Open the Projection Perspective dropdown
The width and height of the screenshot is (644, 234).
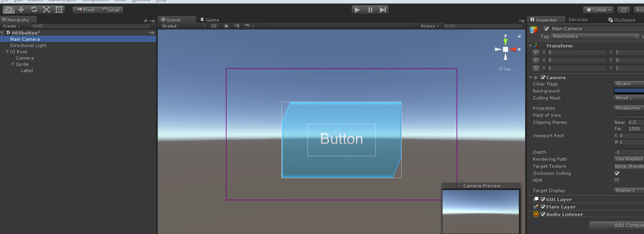click(629, 108)
